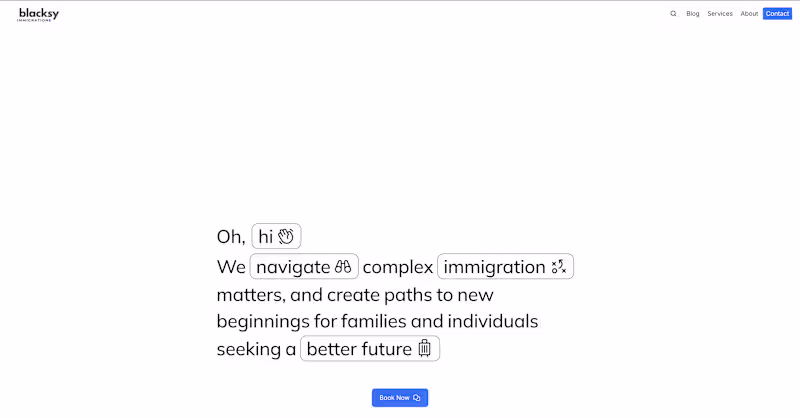Click the waving hand icon
The image size is (800, 418).
click(x=286, y=236)
